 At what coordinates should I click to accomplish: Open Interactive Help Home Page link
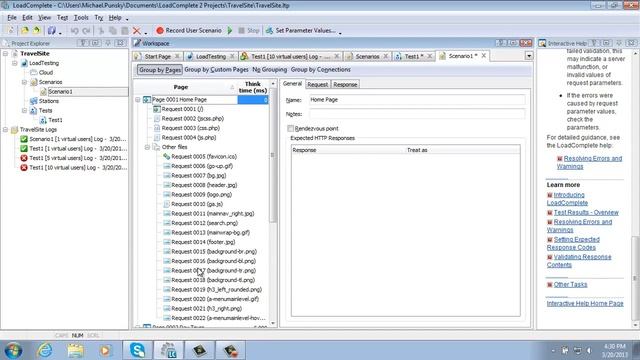pyautogui.click(x=585, y=304)
